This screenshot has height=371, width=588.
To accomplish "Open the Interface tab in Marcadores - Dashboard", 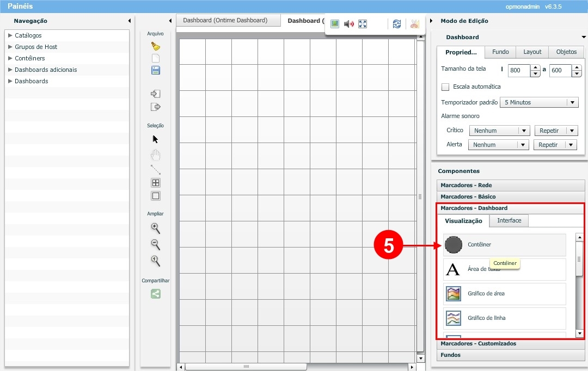I will point(509,220).
